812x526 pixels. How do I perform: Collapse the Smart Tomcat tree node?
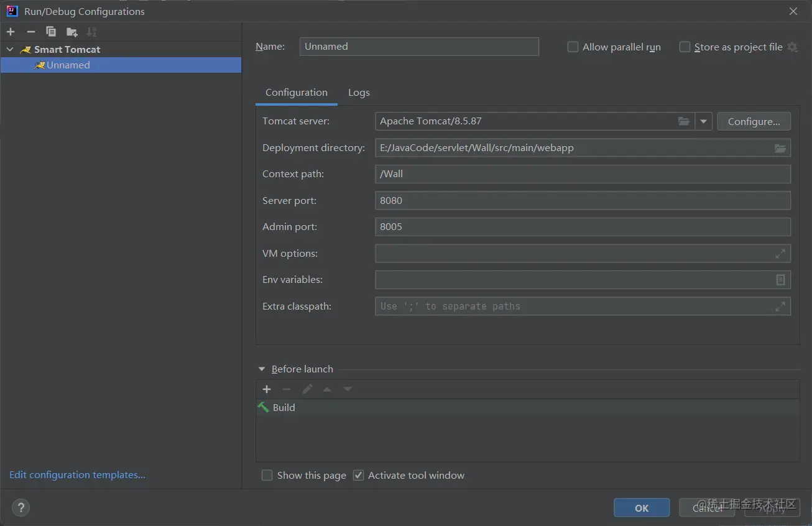(10, 49)
